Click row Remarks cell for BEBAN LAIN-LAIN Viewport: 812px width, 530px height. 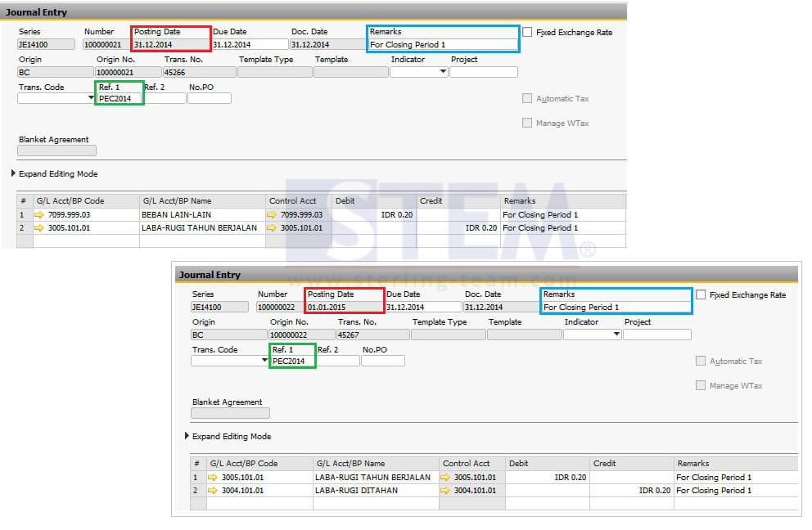[x=563, y=215]
